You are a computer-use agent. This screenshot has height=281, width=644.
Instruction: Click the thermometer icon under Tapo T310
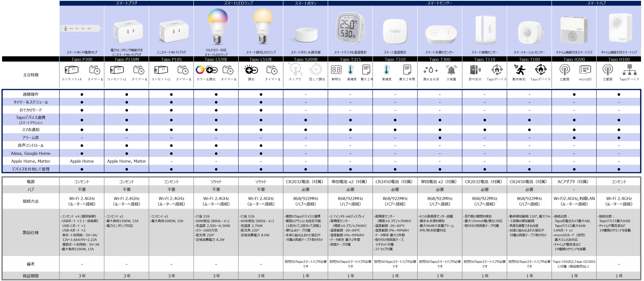[387, 70]
